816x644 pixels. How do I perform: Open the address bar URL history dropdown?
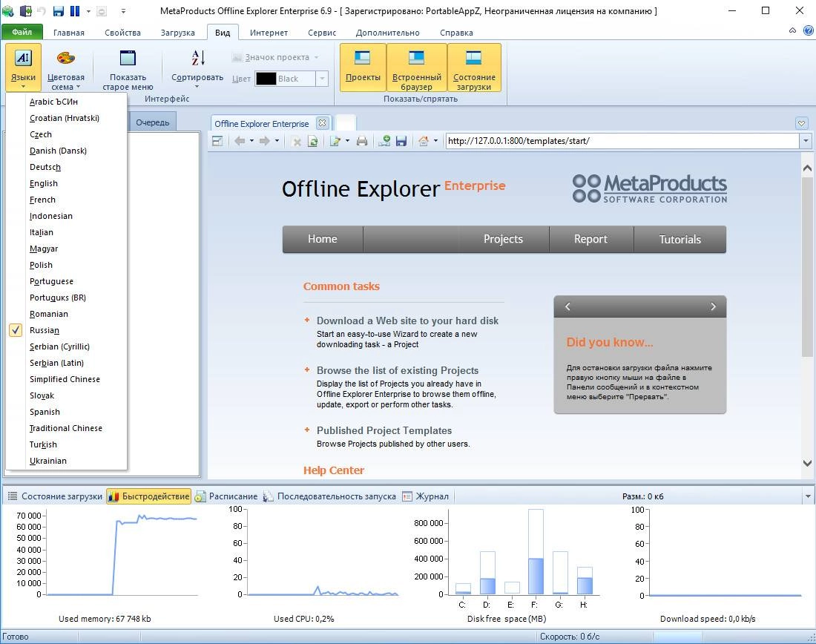point(806,141)
